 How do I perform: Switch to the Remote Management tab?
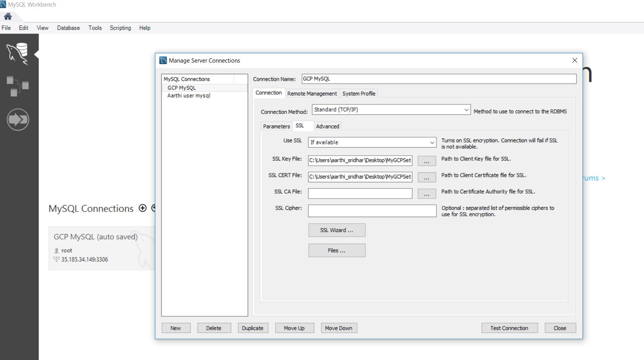(312, 93)
